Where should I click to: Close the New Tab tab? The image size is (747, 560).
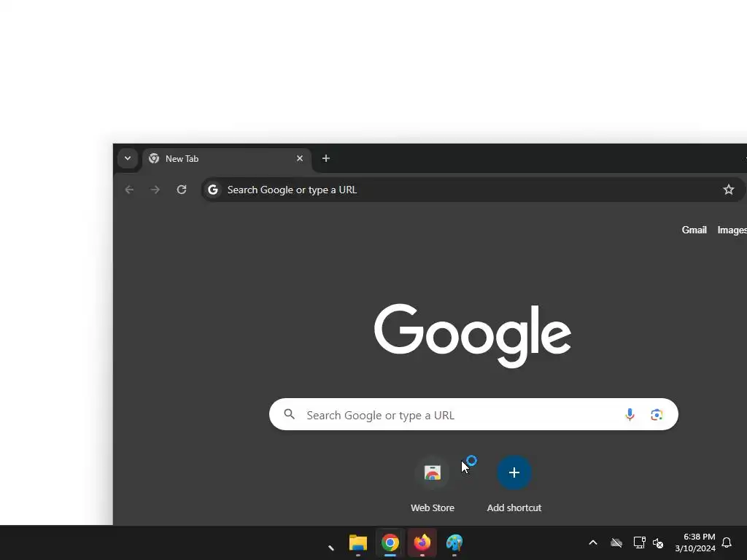[x=300, y=158]
